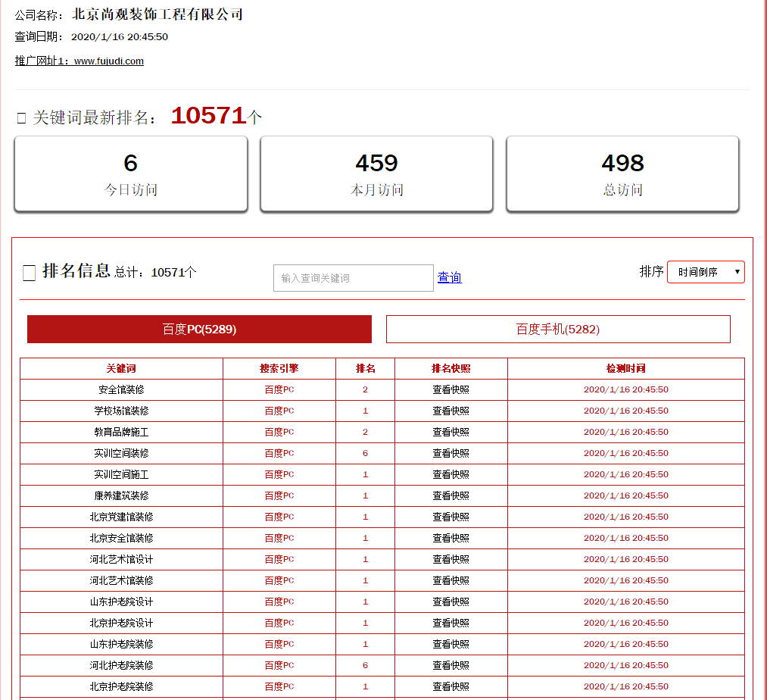Click the square icon beside 排名信息
Screen dimensions: 767x700
tap(29, 273)
